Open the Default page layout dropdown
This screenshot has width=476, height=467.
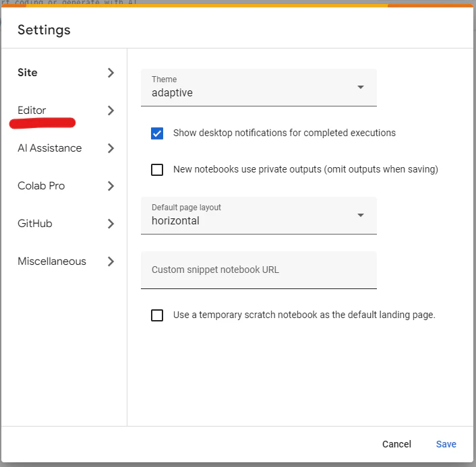coord(259,216)
